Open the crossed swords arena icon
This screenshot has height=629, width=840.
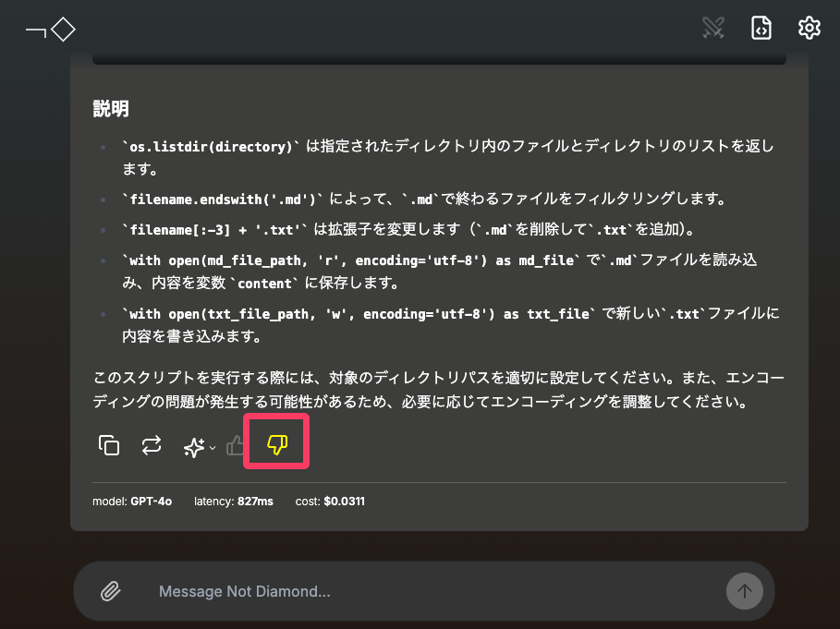coord(713,29)
